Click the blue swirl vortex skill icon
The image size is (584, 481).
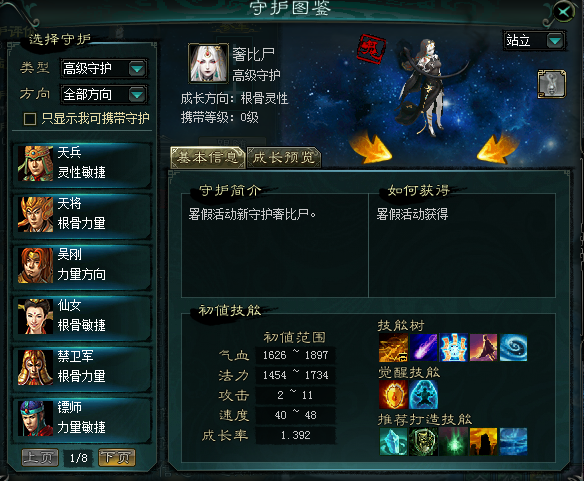point(514,348)
